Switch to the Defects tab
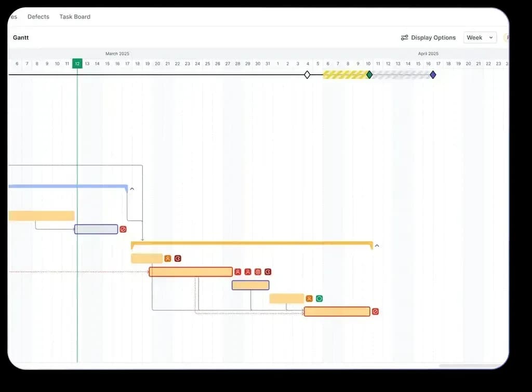 tap(38, 17)
